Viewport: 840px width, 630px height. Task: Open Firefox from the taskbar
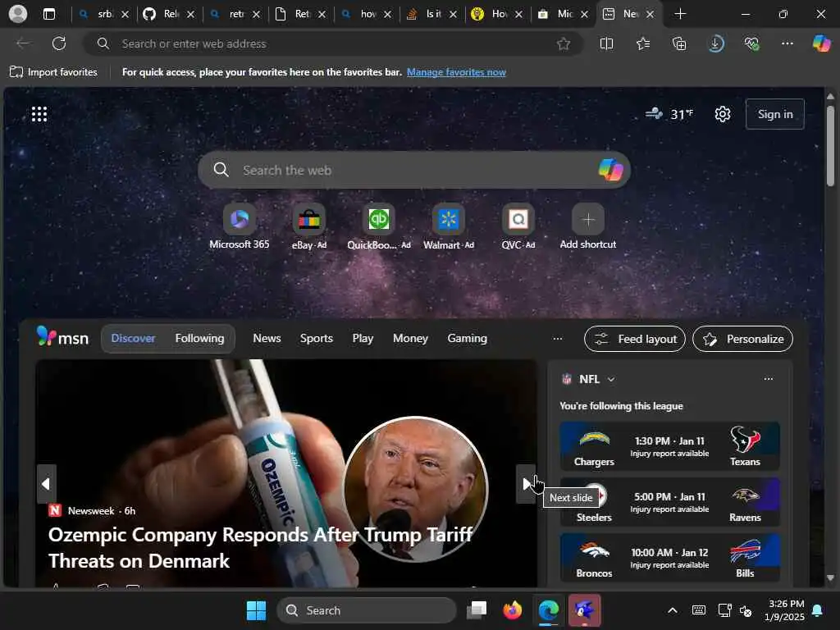(513, 610)
